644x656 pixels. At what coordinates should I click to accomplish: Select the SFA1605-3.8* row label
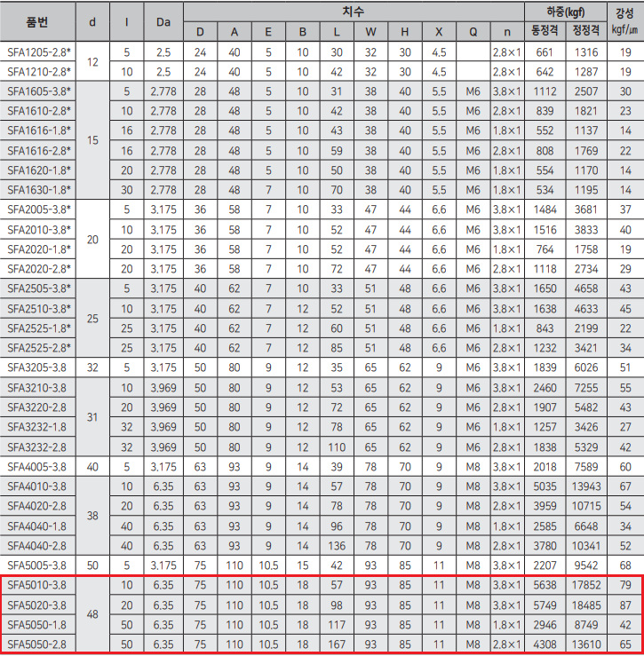point(39,91)
